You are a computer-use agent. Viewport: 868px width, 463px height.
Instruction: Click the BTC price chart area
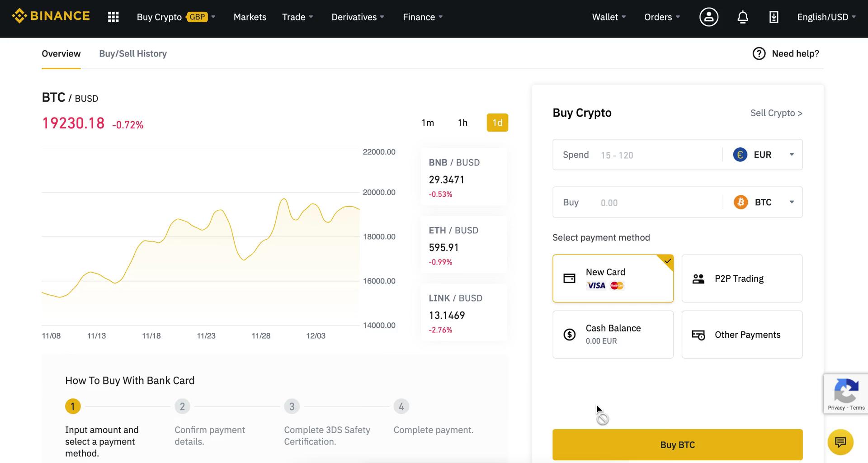201,236
